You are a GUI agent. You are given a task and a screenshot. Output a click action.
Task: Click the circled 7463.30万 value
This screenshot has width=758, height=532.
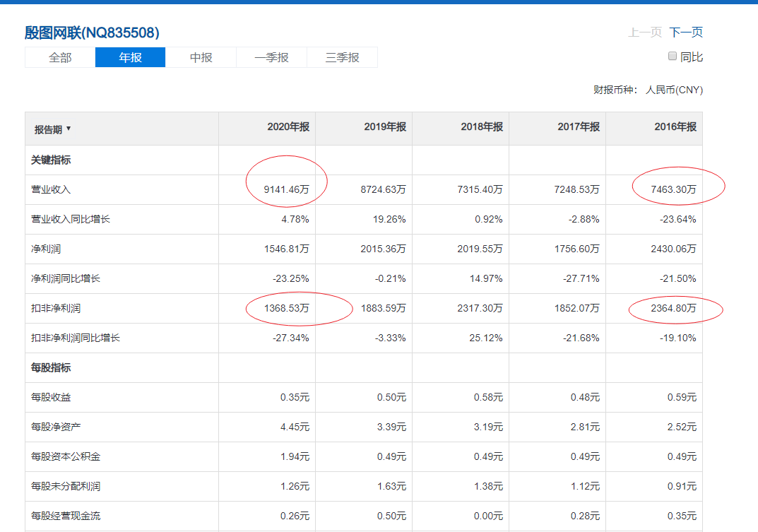(676, 190)
